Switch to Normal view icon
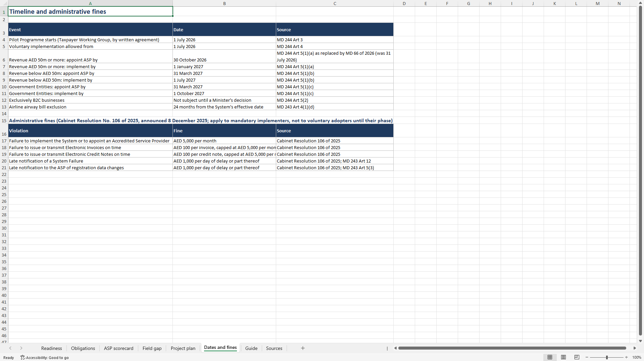 click(550, 357)
